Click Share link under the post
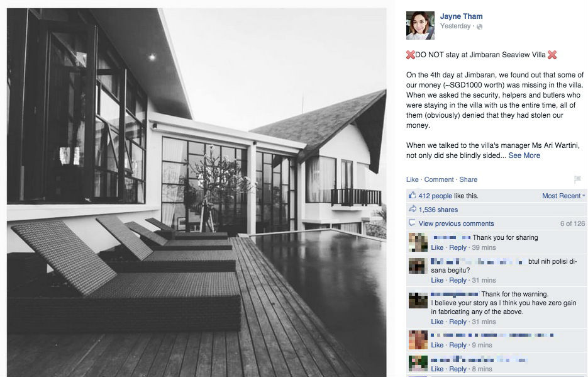 pos(469,179)
